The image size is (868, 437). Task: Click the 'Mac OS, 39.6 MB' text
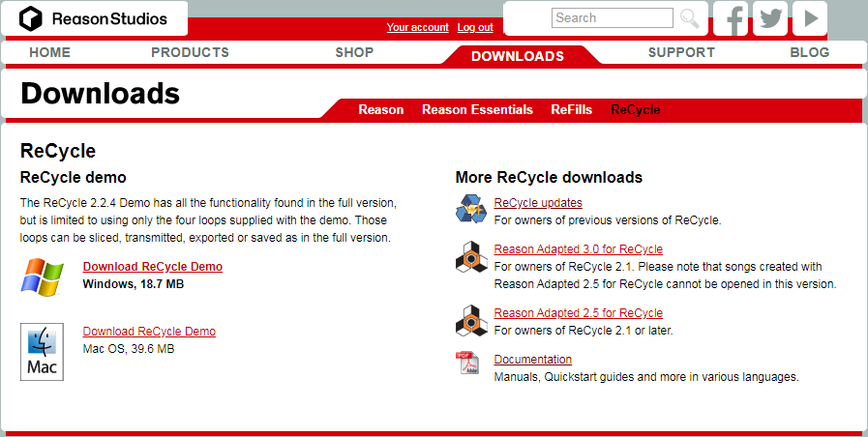129,349
